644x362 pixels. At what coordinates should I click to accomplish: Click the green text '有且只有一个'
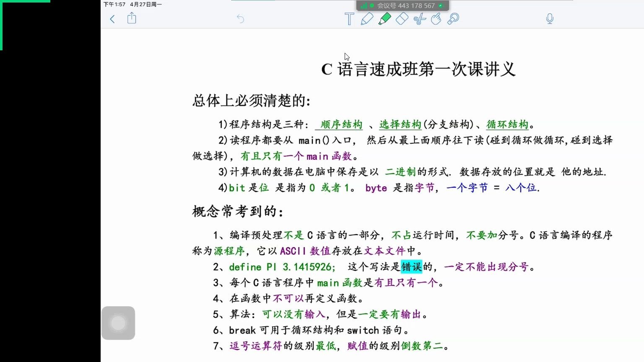(272, 156)
